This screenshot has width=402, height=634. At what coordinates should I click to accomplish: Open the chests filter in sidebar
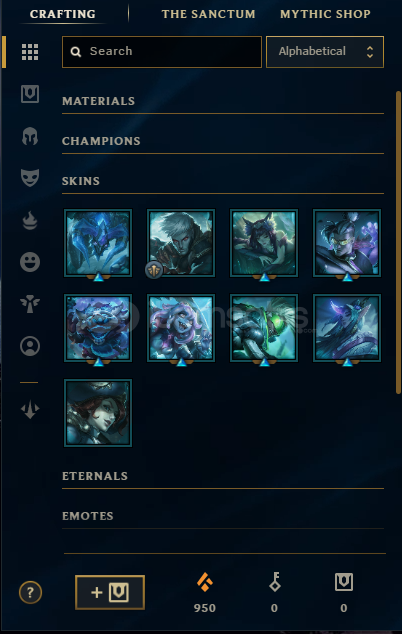point(30,94)
